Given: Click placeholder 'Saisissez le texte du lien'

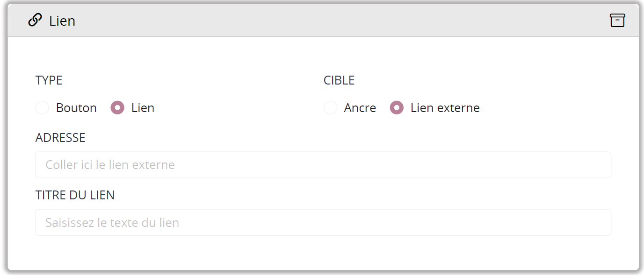Looking at the screenshot, I should 112,223.
